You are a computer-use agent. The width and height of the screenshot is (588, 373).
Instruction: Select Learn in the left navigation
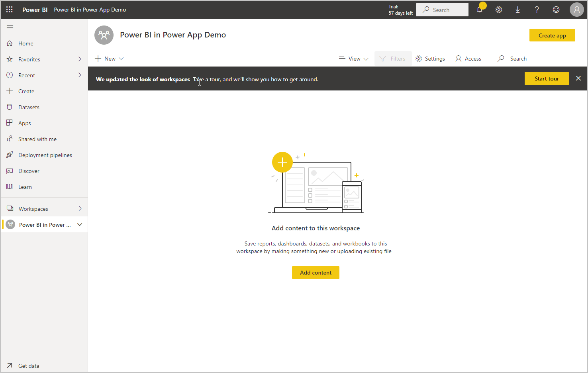[x=25, y=186]
